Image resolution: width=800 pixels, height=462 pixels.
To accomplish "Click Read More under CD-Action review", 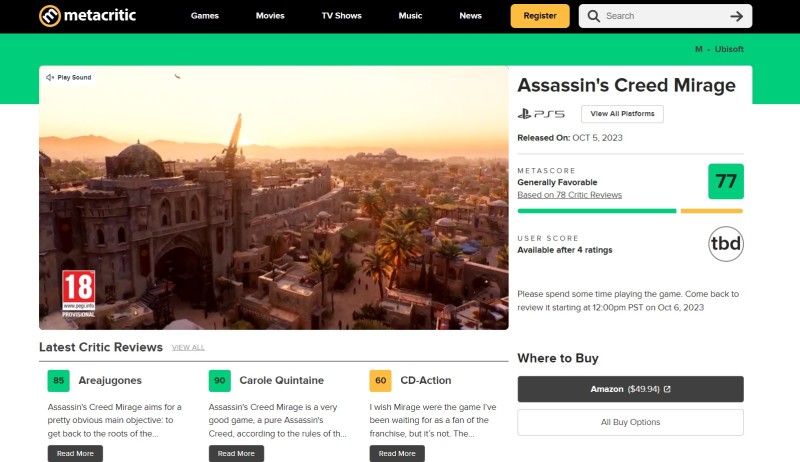I will [x=397, y=453].
